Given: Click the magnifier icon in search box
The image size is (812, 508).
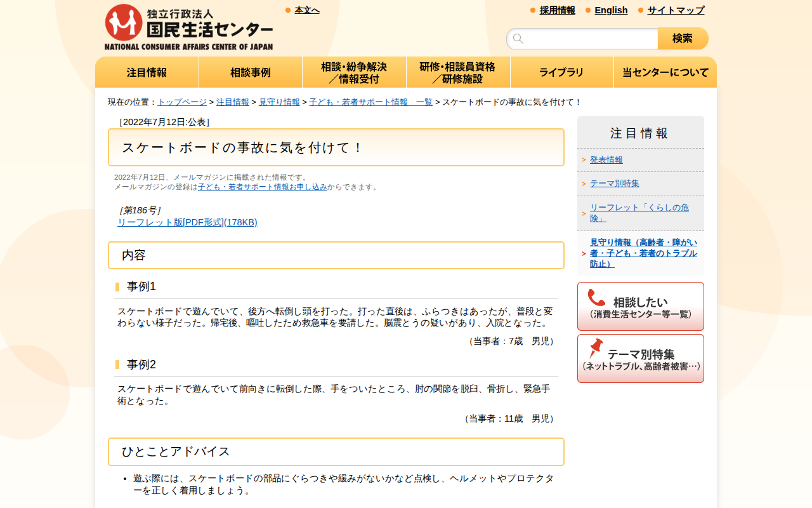Looking at the screenshot, I should [518, 39].
